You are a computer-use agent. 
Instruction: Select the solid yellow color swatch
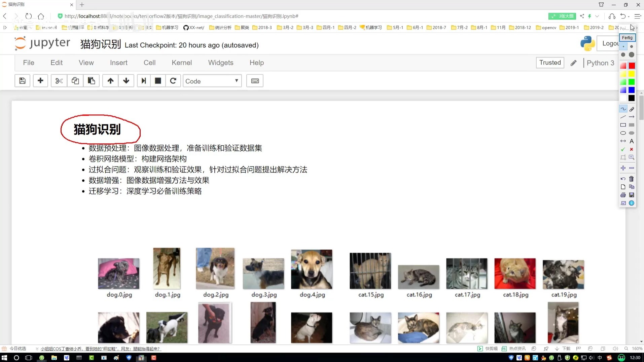(x=632, y=74)
